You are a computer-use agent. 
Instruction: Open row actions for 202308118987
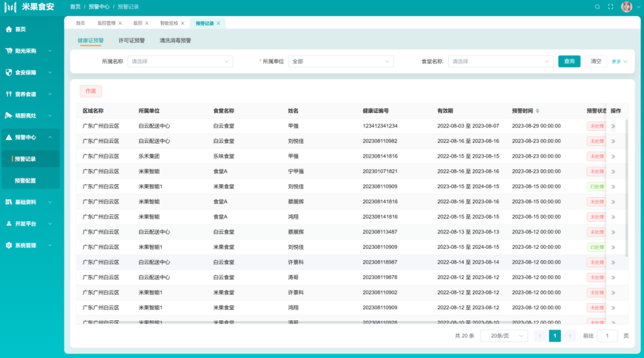pyautogui.click(x=613, y=263)
